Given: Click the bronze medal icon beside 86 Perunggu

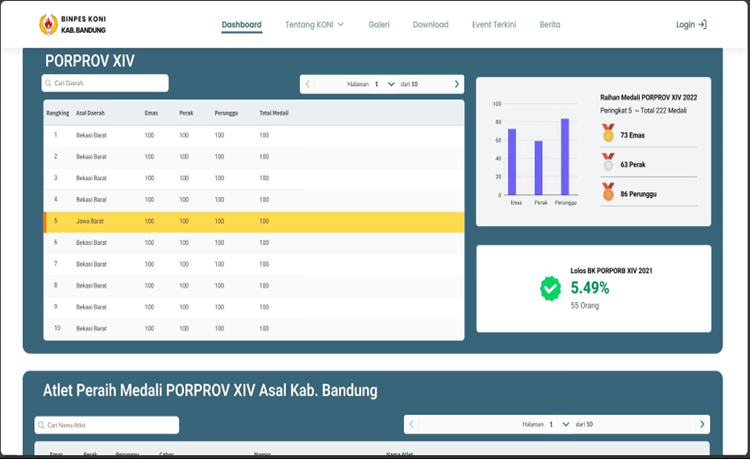Looking at the screenshot, I should tap(608, 191).
